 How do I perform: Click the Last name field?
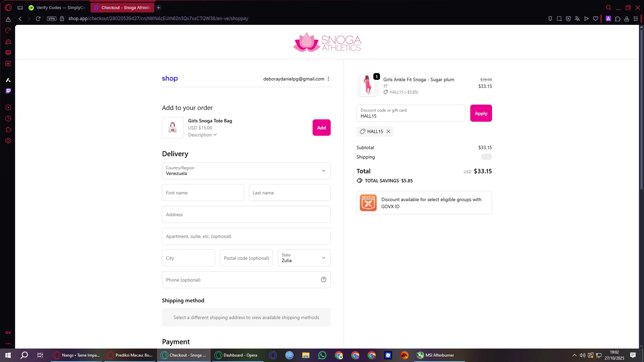click(290, 193)
